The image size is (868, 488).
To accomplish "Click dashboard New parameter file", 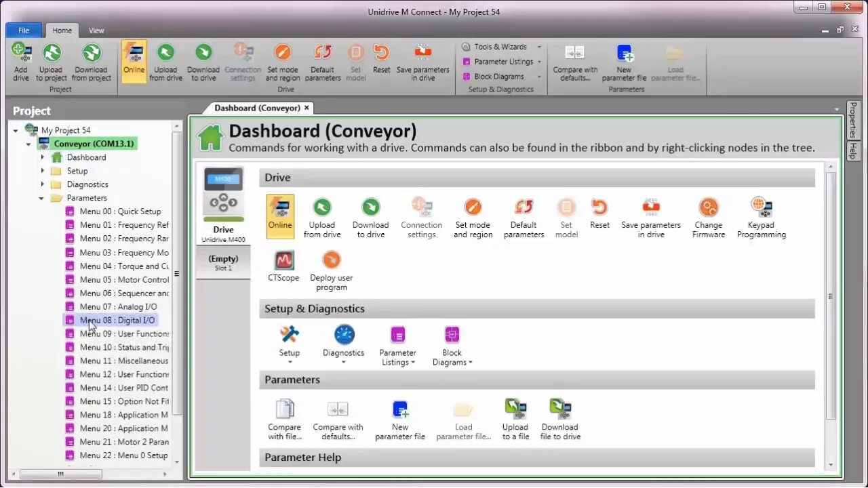I will coord(400,420).
